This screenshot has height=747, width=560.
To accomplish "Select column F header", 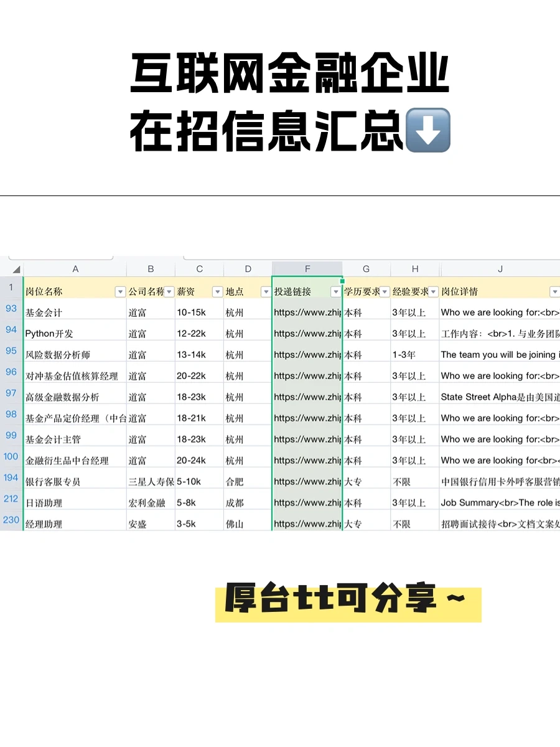I will pyautogui.click(x=307, y=268).
